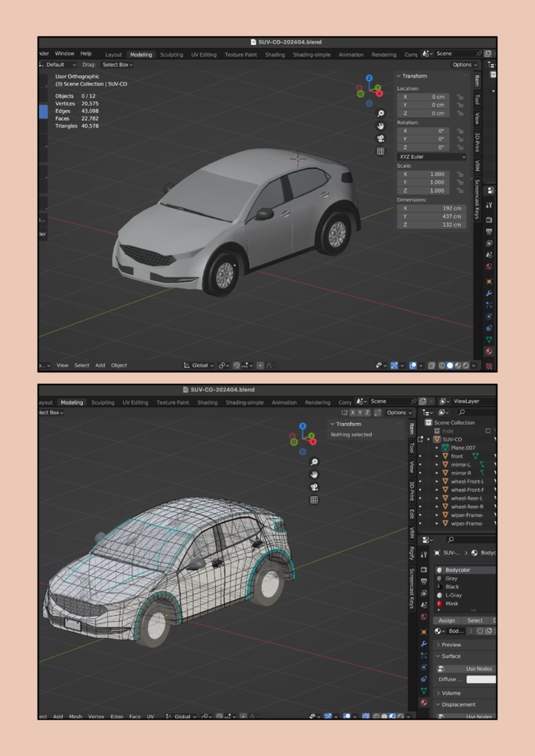Viewport: 535px width, 756px height.
Task: Click Select button in material slots
Action: [474, 620]
